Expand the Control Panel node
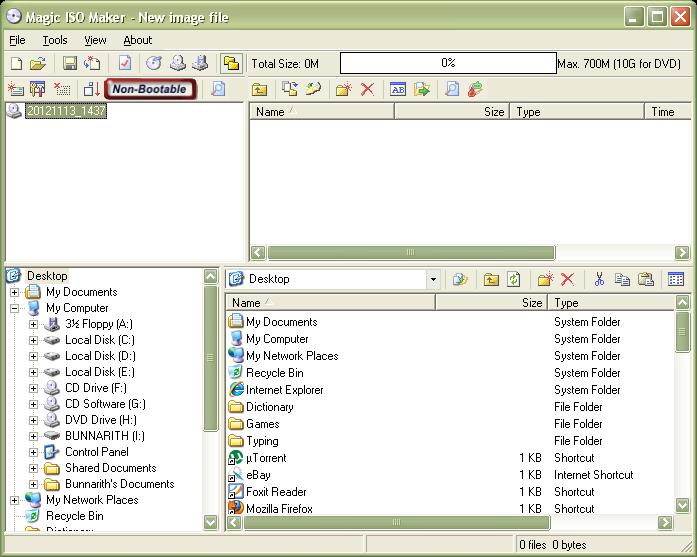The image size is (697, 557). click(33, 452)
